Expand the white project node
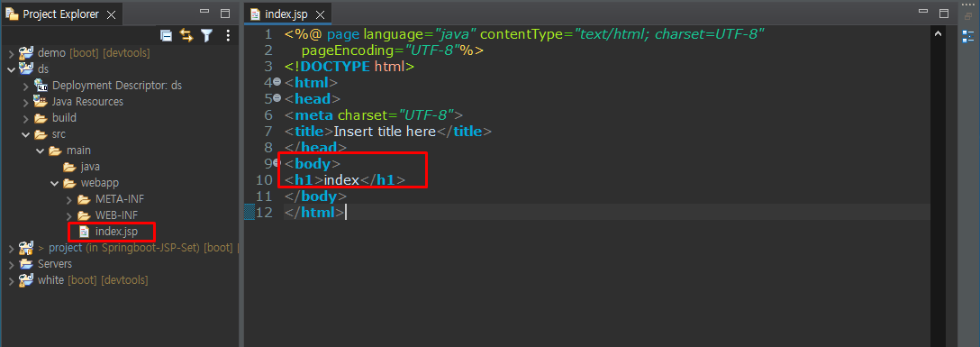 click(11, 280)
